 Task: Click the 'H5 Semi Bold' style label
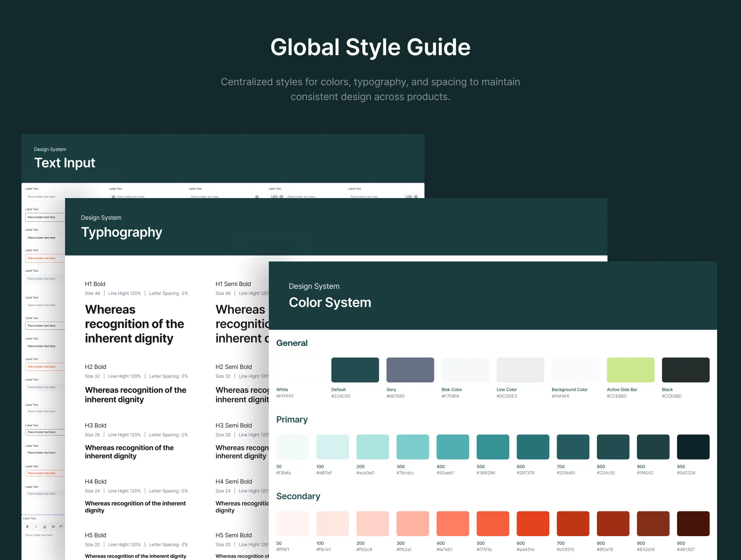pyautogui.click(x=233, y=535)
